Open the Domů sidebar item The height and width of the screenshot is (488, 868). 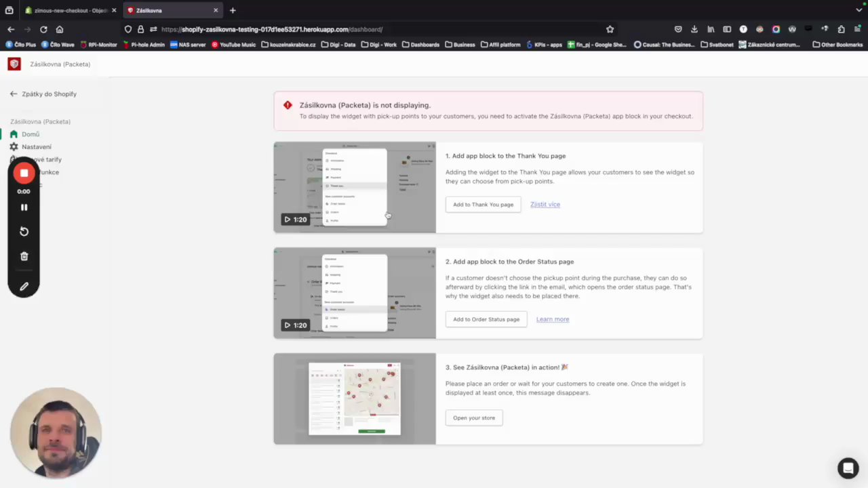(x=25, y=134)
